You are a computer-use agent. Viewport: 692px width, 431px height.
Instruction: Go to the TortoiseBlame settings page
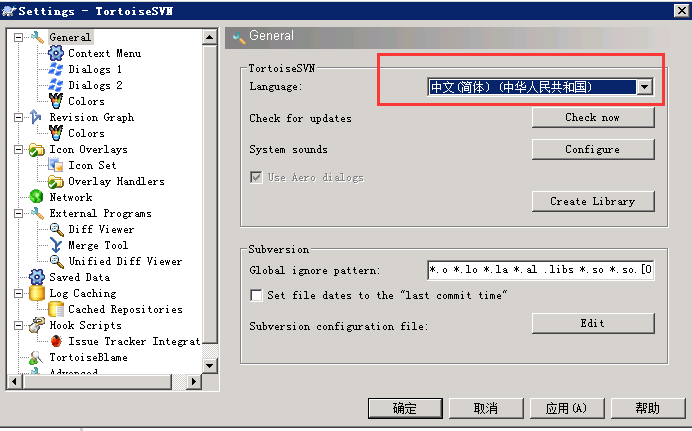click(x=88, y=357)
